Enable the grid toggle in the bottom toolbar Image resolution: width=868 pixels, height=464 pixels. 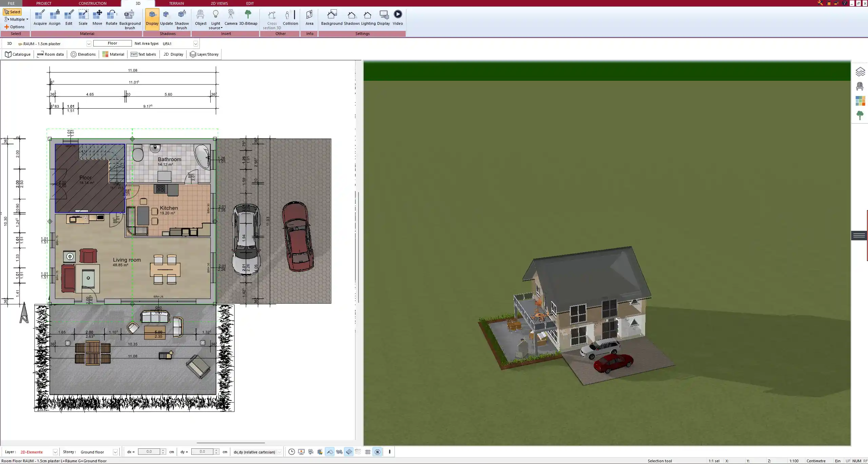[x=367, y=452]
